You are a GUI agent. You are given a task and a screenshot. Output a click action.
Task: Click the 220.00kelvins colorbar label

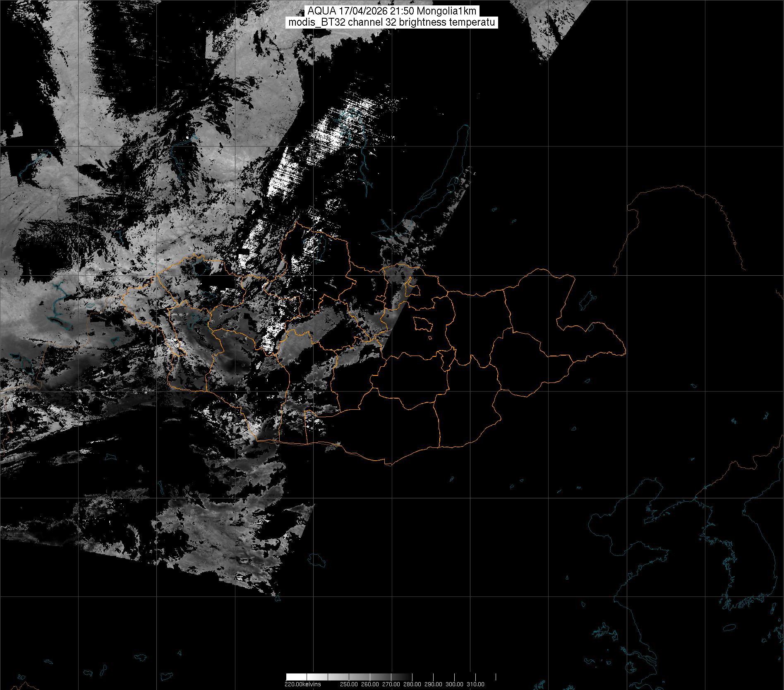pos(302,684)
